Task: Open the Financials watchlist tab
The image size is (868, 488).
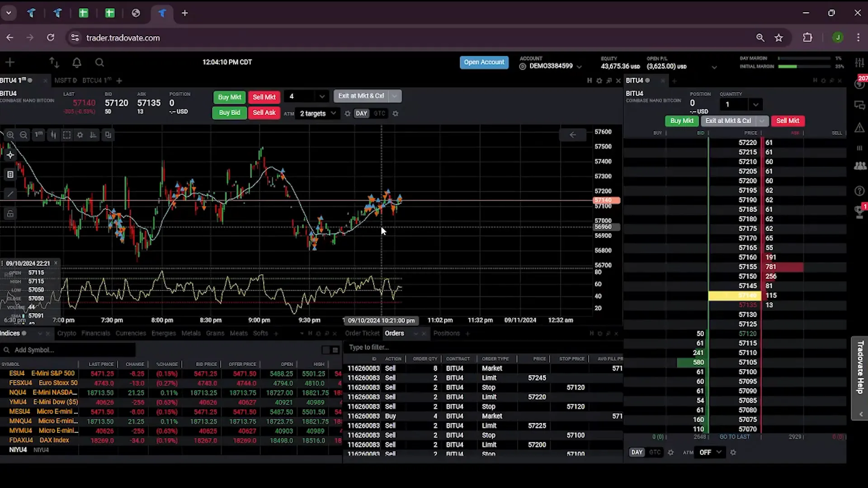Action: point(96,333)
